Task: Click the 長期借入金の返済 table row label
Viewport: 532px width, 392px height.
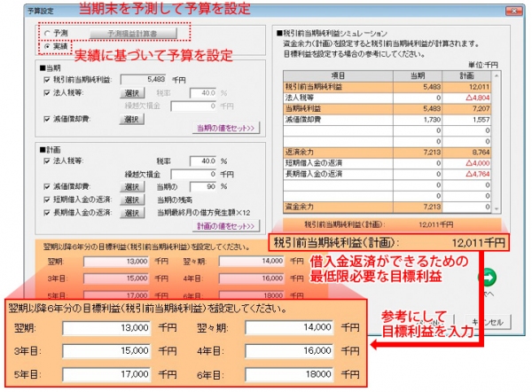Action: [314, 174]
